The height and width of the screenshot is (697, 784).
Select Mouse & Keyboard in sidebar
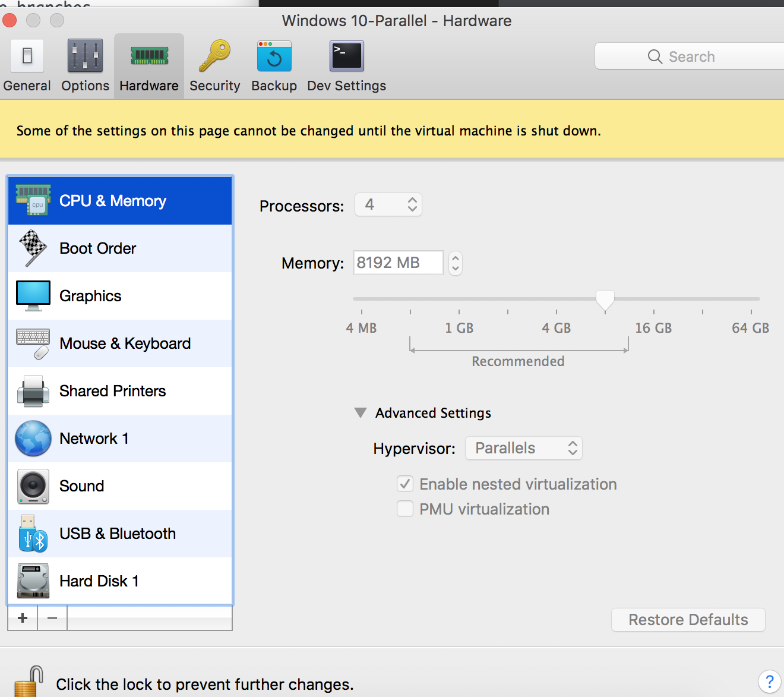click(120, 343)
